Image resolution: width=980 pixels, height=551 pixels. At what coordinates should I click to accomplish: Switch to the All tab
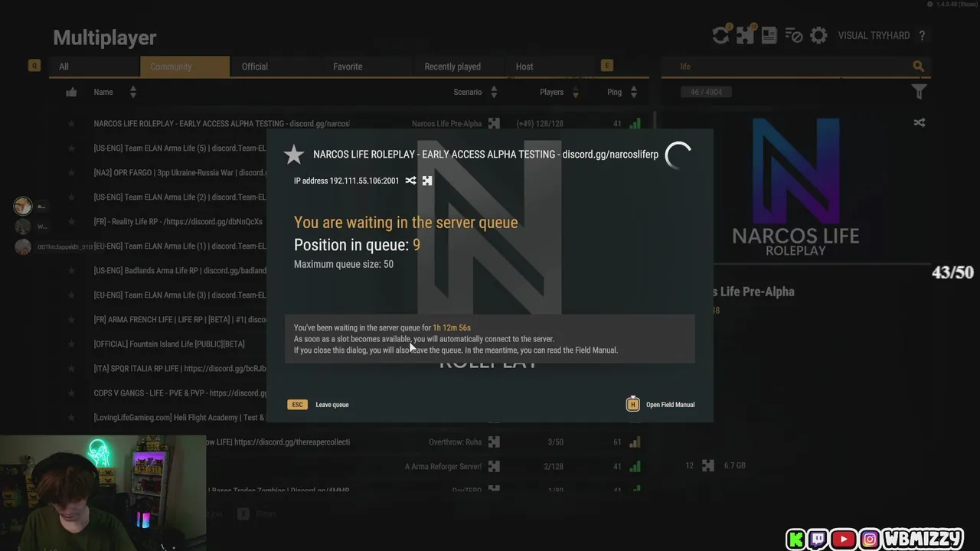[x=94, y=67]
